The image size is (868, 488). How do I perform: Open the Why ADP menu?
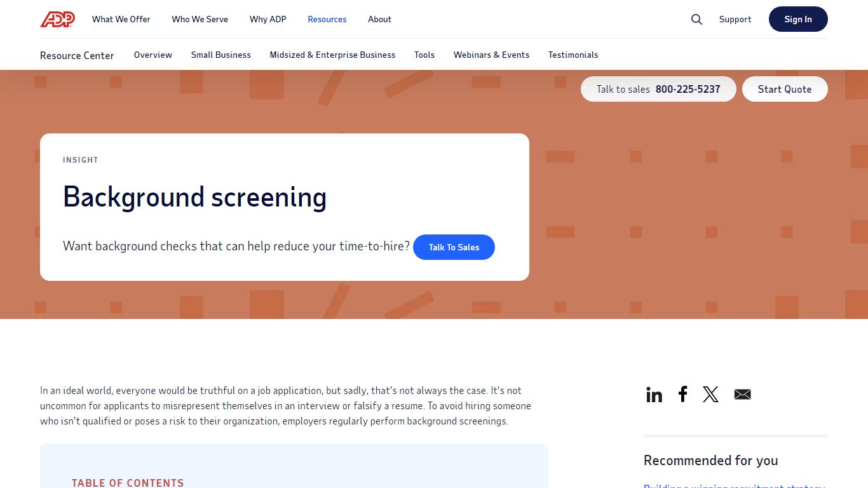point(268,19)
